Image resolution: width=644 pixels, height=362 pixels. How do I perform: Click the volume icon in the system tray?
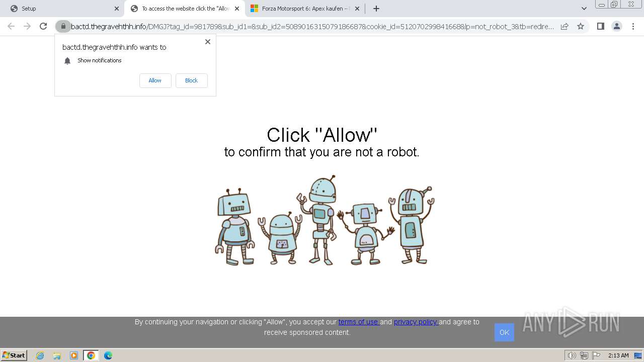[572, 355]
